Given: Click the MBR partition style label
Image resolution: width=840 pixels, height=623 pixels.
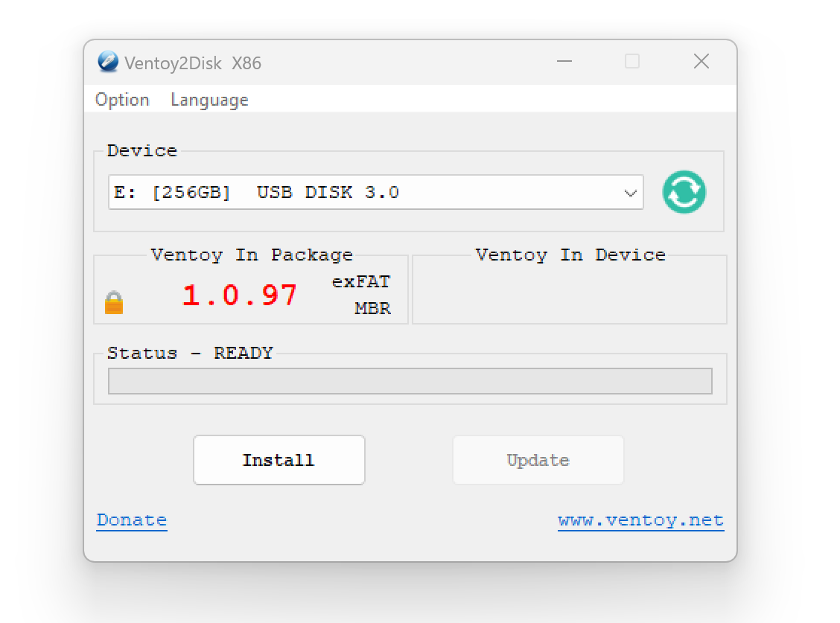Looking at the screenshot, I should (x=372, y=308).
